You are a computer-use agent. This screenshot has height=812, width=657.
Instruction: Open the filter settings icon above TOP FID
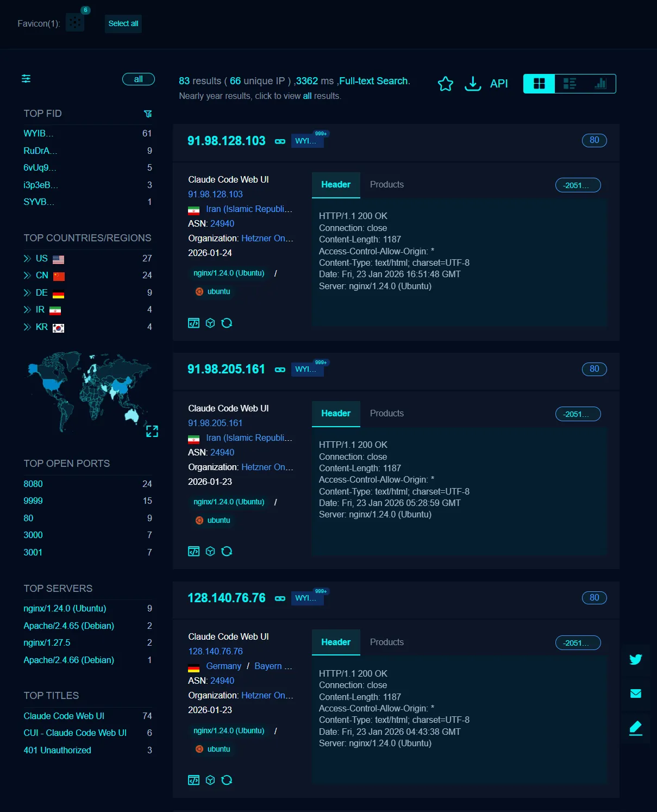coord(26,78)
